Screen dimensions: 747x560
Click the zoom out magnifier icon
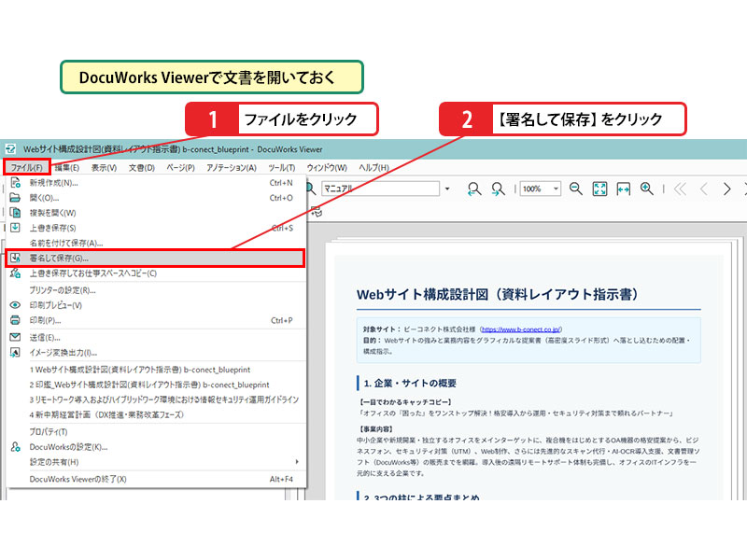[576, 189]
